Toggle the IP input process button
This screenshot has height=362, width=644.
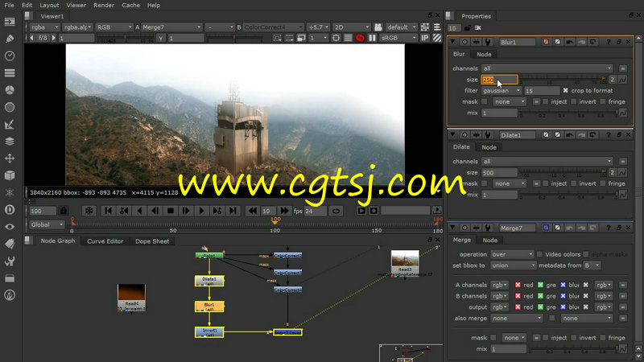tap(425, 38)
